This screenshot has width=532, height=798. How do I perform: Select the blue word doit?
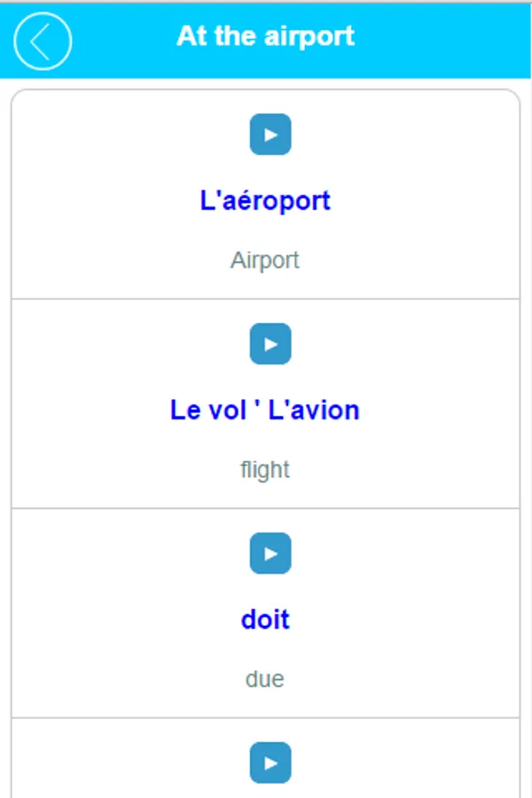265,620
